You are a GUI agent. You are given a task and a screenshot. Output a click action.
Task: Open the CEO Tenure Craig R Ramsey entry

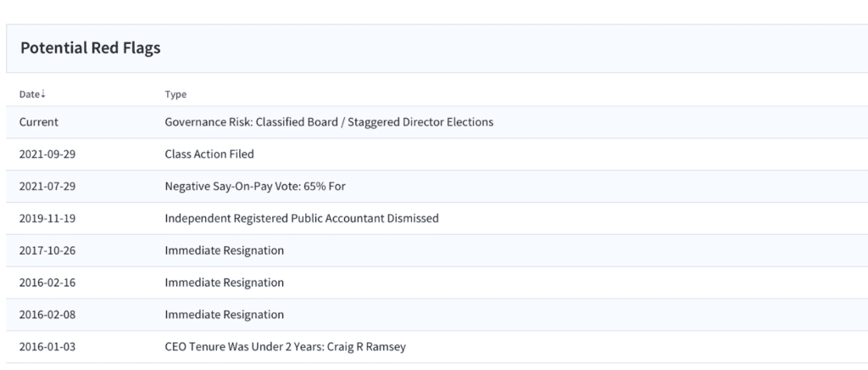[285, 347]
